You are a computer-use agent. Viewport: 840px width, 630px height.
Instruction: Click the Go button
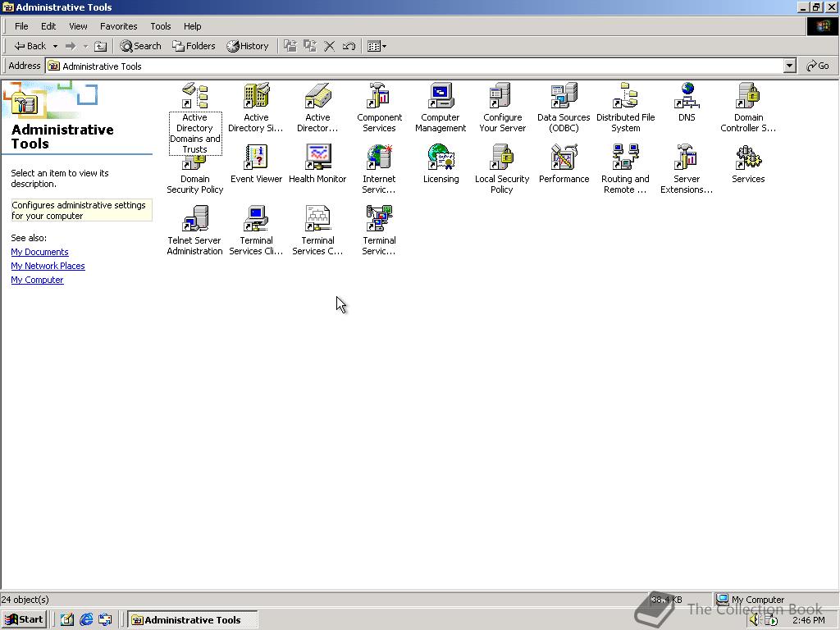(818, 66)
